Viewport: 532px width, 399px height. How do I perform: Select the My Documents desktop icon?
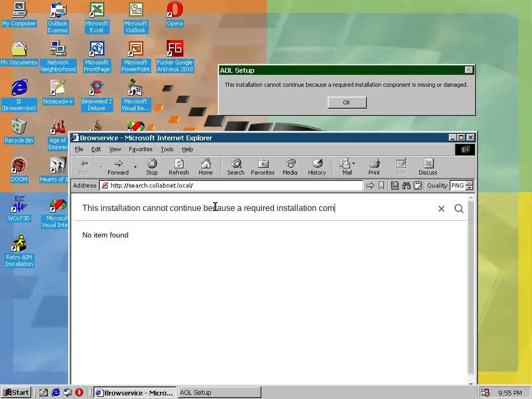pos(19,54)
